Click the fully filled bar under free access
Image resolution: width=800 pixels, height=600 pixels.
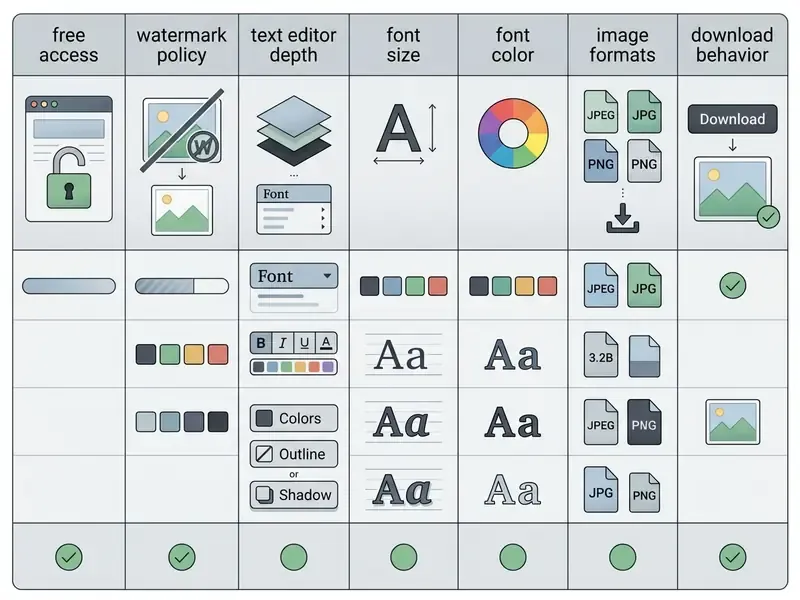coord(69,286)
